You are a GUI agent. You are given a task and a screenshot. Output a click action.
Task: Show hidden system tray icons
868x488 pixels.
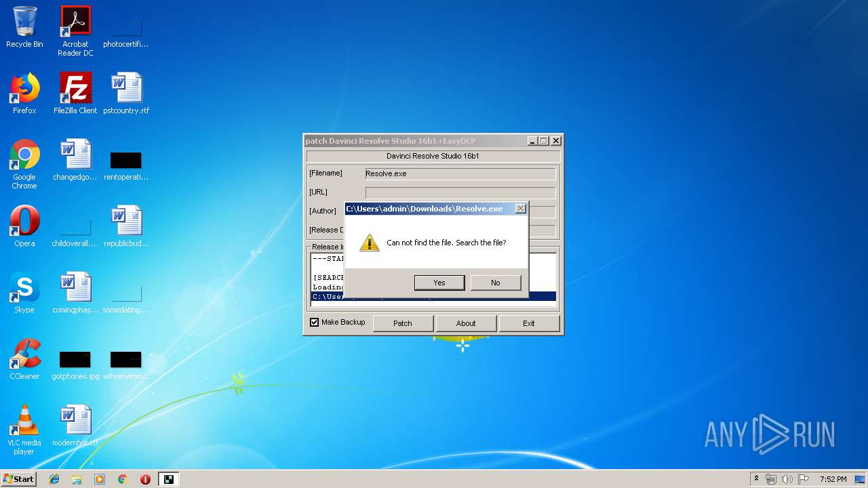756,479
